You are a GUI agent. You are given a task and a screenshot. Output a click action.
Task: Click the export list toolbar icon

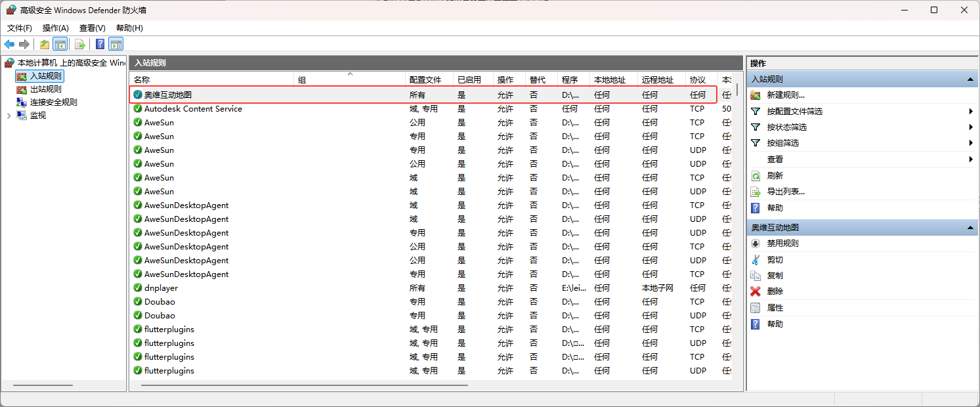tap(80, 44)
